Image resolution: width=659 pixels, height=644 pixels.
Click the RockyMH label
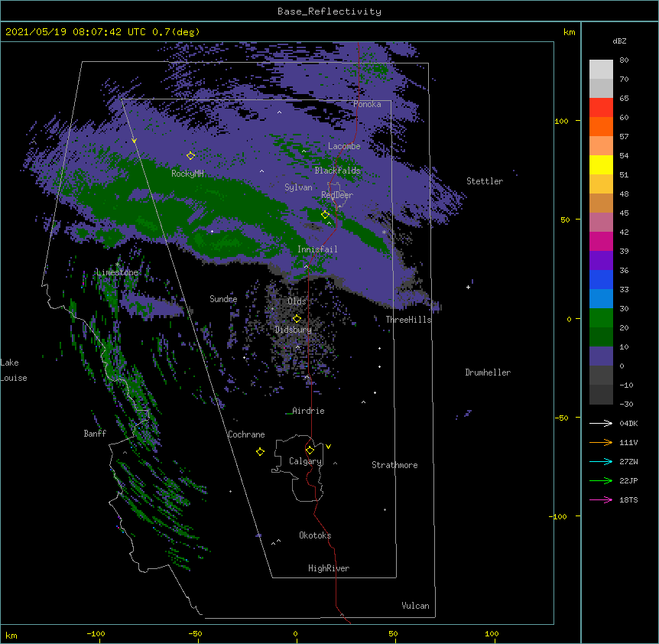pos(187,174)
